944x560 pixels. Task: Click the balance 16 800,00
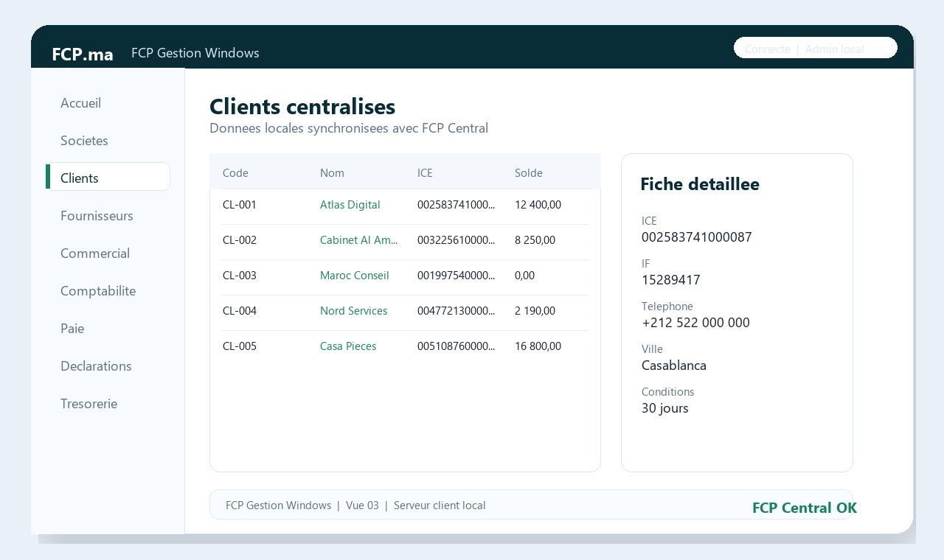(x=538, y=346)
